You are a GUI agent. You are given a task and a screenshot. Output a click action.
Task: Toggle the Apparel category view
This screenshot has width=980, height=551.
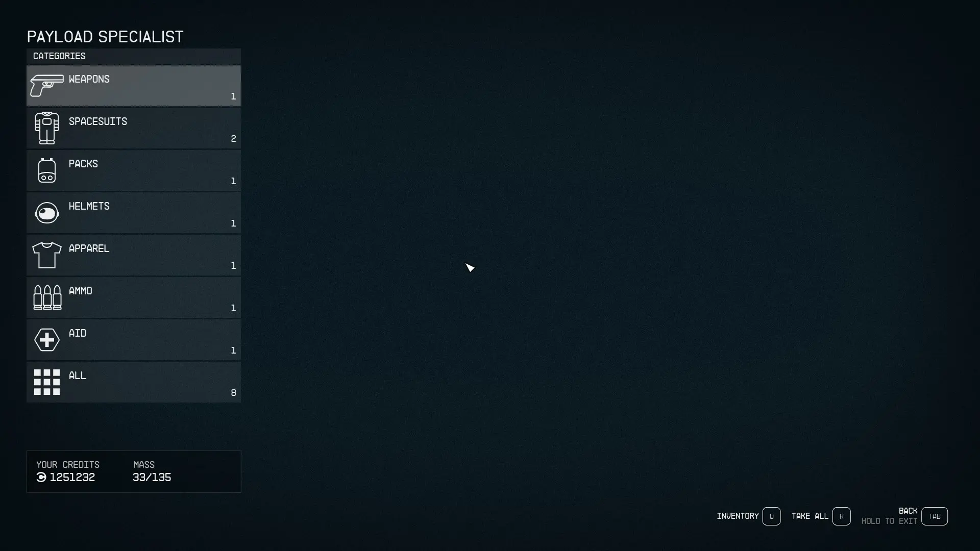pos(133,255)
